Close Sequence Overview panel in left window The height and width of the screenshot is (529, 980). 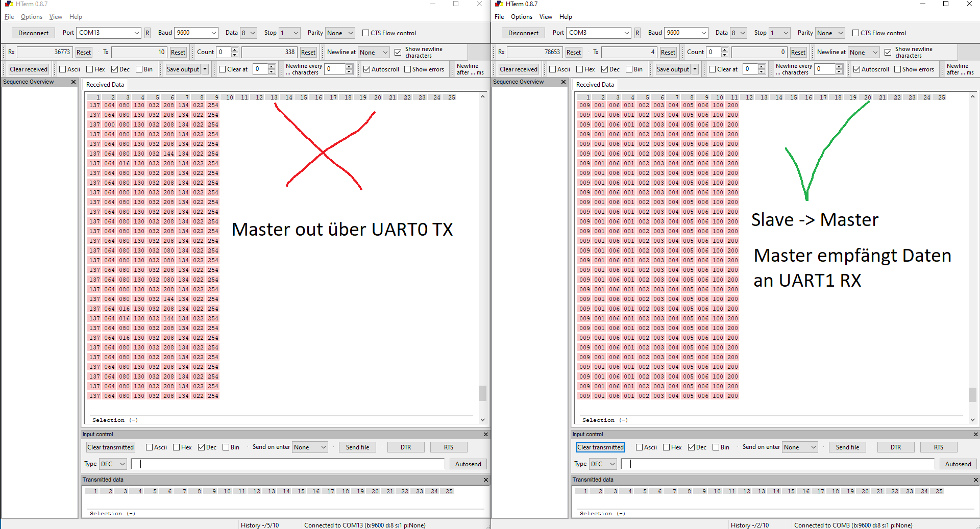pos(73,82)
